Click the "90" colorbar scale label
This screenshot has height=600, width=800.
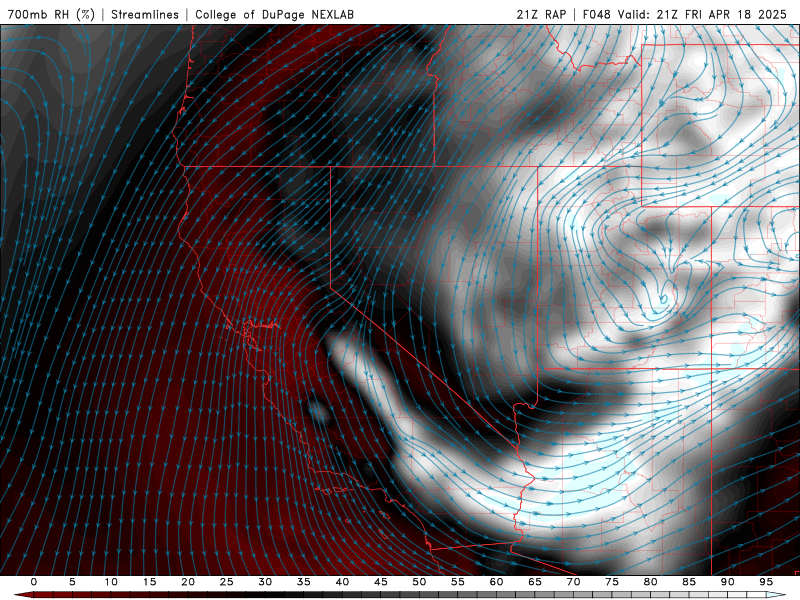(728, 582)
